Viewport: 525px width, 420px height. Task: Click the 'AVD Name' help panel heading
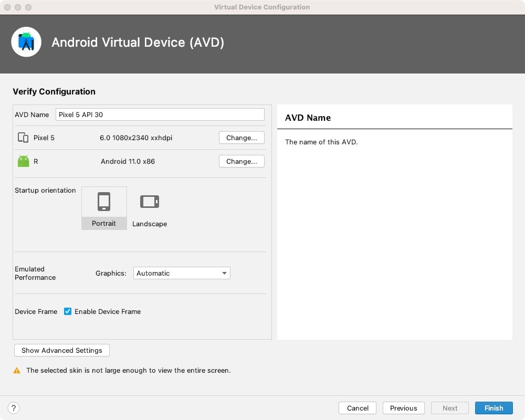308,118
